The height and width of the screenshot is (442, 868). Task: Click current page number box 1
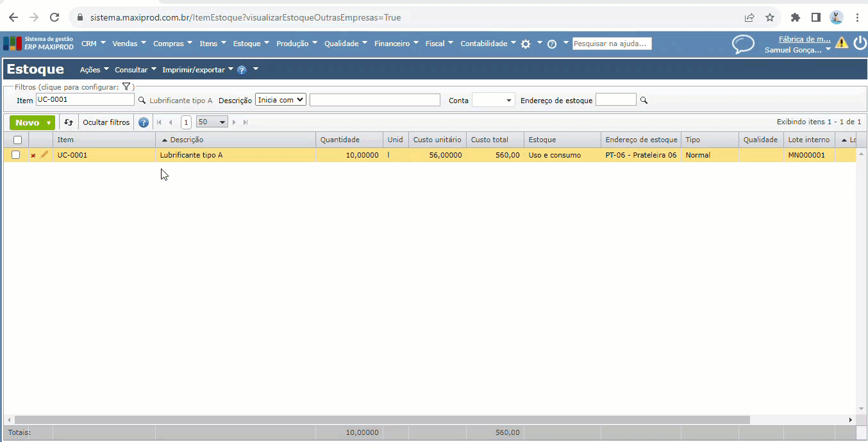point(186,122)
